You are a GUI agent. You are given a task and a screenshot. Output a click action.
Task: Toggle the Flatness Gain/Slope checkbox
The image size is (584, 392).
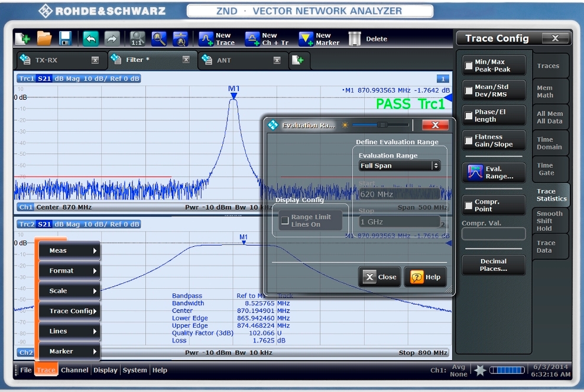coord(469,141)
